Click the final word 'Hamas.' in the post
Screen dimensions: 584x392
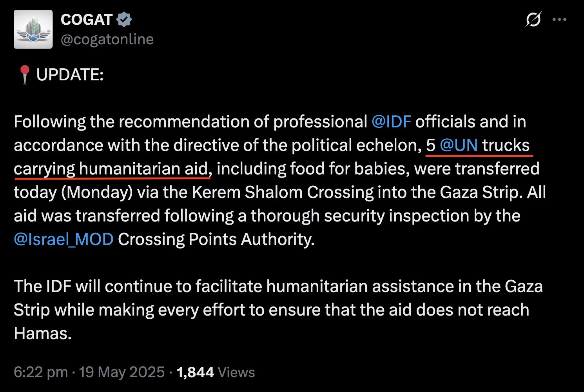43,334
